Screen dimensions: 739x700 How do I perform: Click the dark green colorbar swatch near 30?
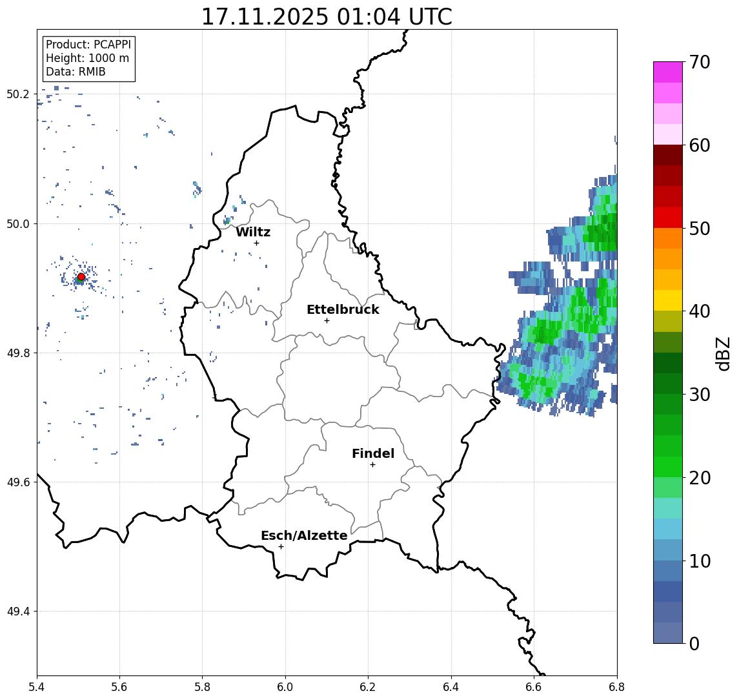pos(668,384)
